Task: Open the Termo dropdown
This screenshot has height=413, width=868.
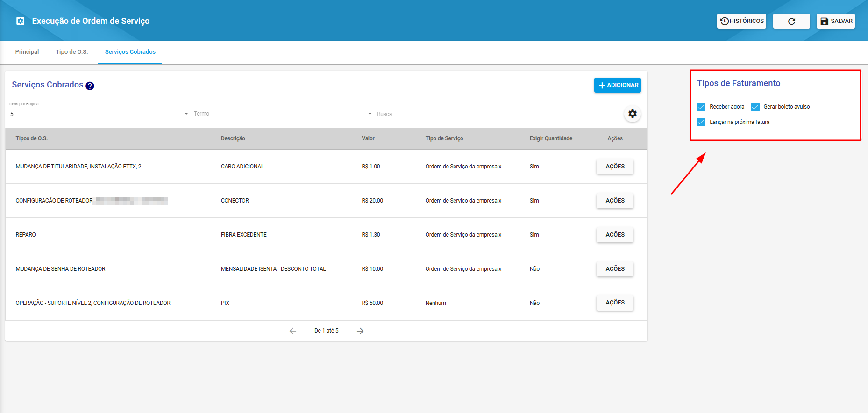Action: click(283, 114)
